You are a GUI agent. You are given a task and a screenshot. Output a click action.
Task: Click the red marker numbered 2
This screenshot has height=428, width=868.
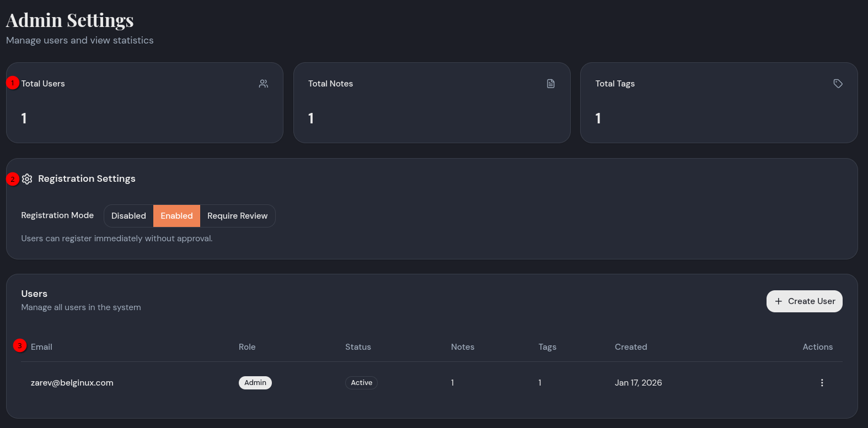click(x=13, y=179)
